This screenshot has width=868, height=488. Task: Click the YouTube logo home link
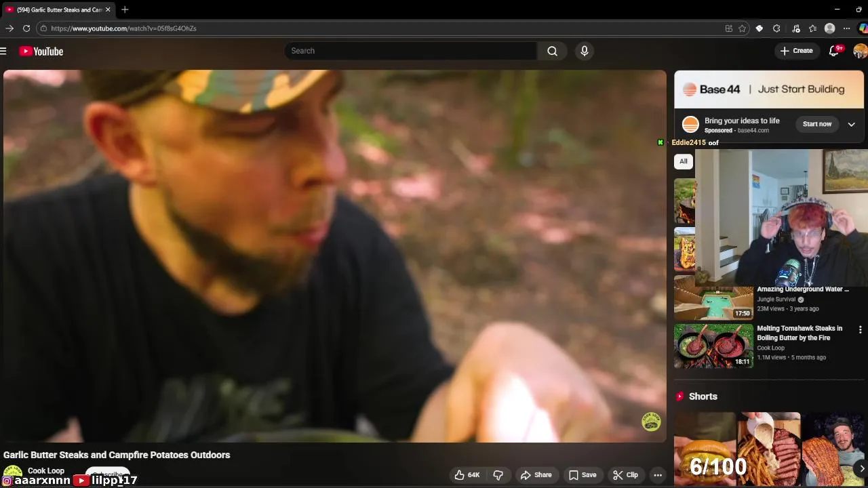[x=41, y=51]
